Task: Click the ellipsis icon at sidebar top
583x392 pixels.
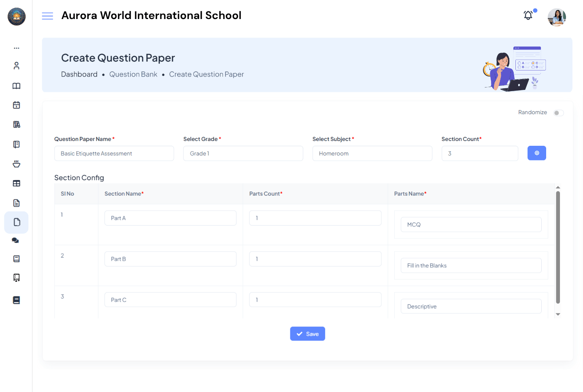Action: tap(16, 47)
